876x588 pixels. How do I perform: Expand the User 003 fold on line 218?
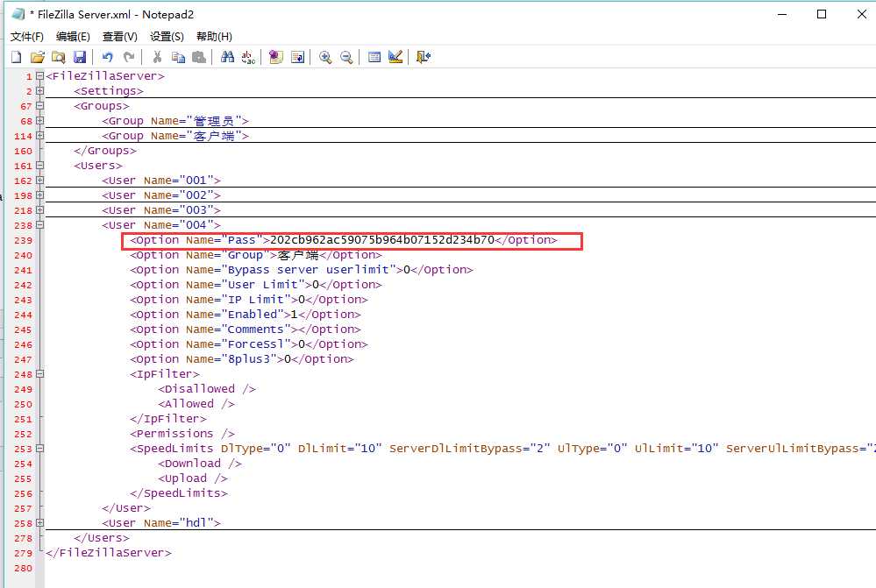pyautogui.click(x=39, y=210)
